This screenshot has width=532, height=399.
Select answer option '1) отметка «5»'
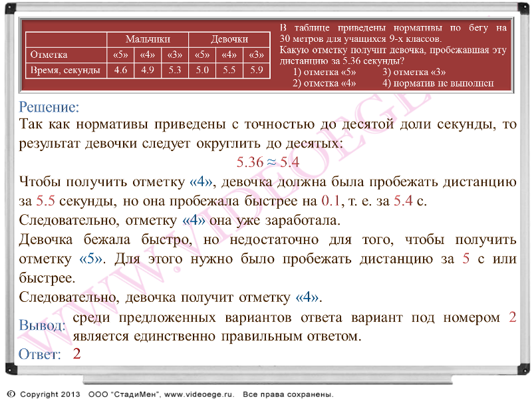[325, 72]
